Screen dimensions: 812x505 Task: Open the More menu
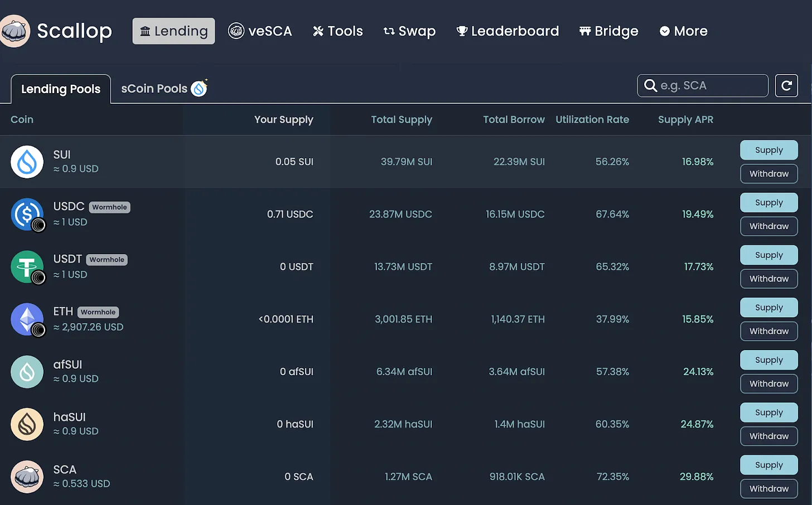coord(683,31)
